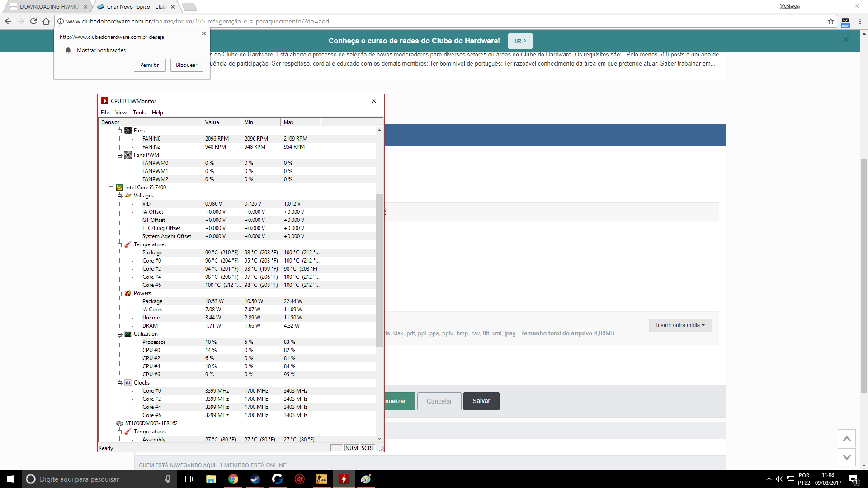Click the HWMonitor scrollbar down arrow
This screenshot has width=868, height=488.
click(x=379, y=439)
